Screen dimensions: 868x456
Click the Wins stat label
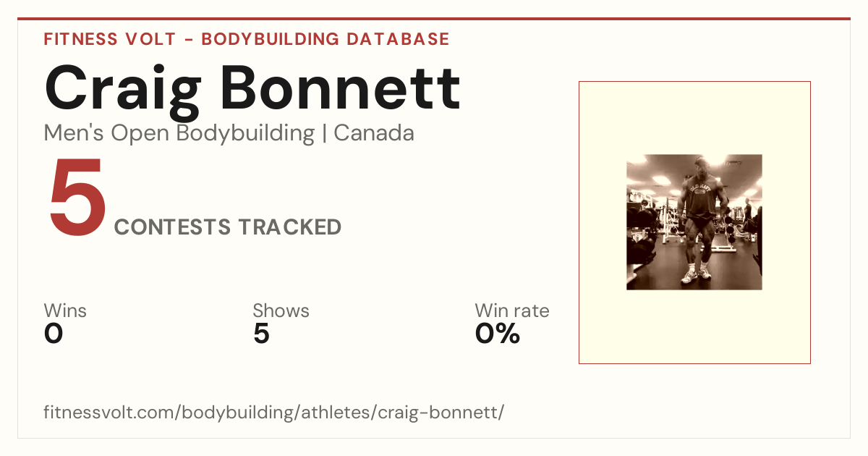65,311
